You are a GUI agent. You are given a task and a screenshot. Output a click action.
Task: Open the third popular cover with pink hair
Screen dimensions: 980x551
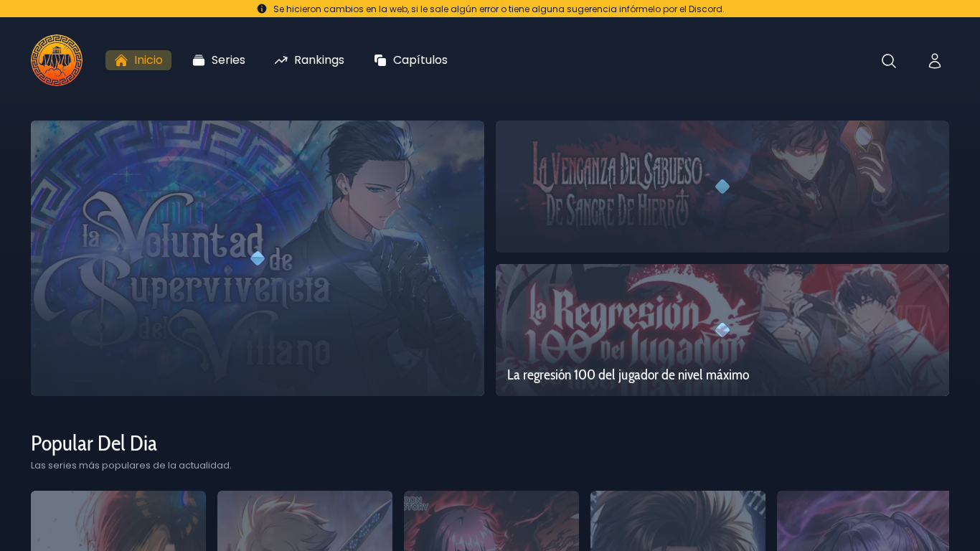point(491,521)
